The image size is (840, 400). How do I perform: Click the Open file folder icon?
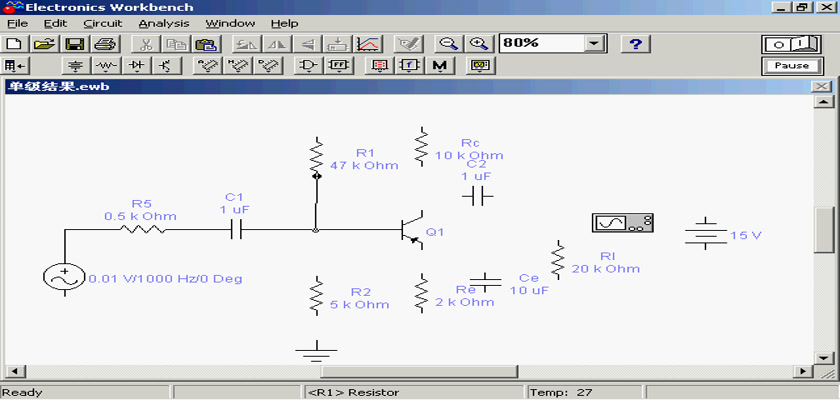[x=43, y=44]
